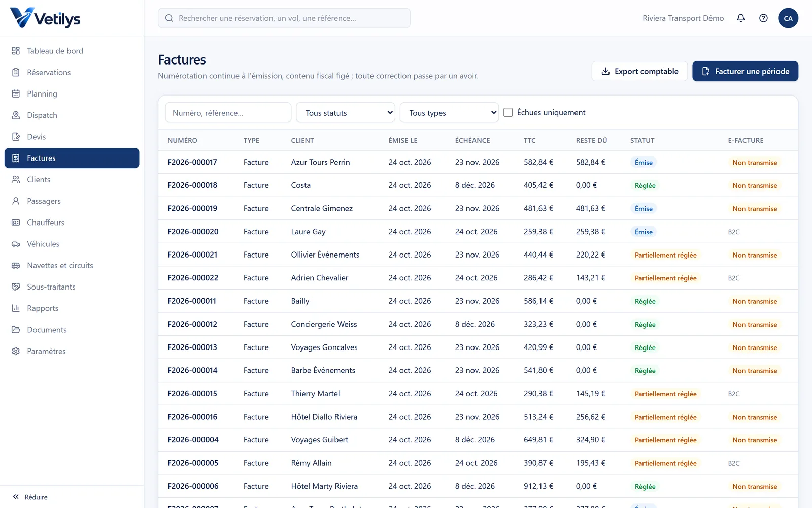Click the Planning calendar icon
Image resolution: width=812 pixels, height=508 pixels.
[x=16, y=93]
